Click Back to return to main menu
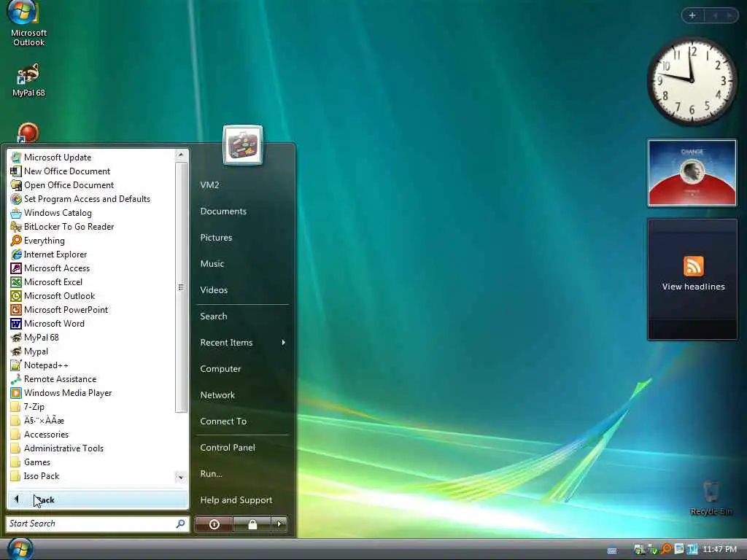Image resolution: width=747 pixels, height=560 pixels. [98, 499]
